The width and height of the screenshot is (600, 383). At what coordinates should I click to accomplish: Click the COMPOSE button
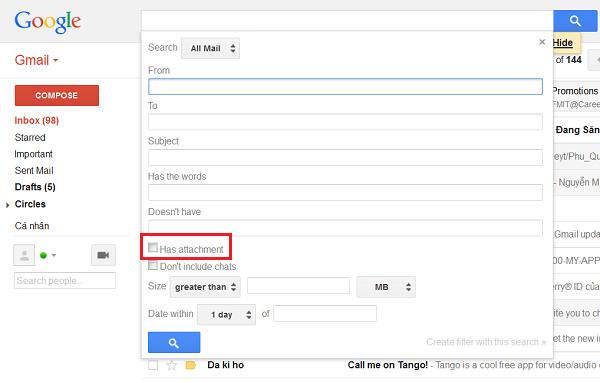tap(57, 95)
